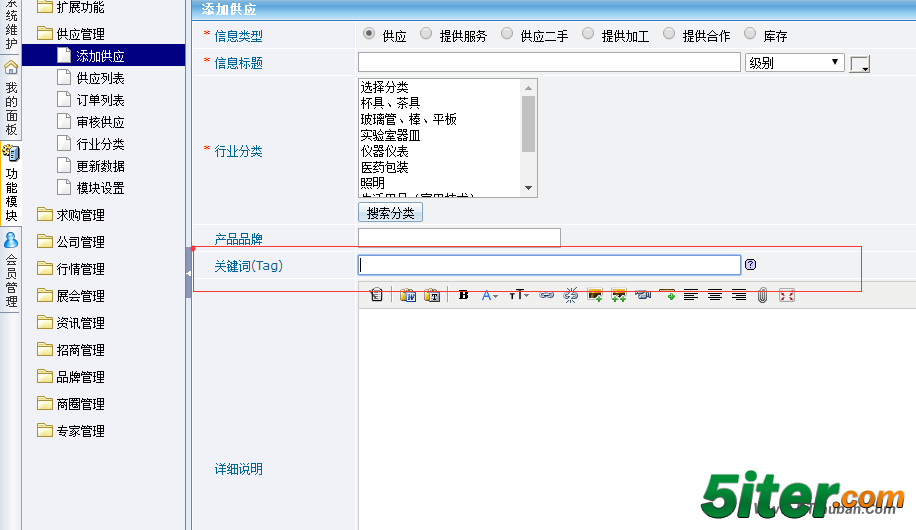Select 实验室器皿 in category list
The height and width of the screenshot is (530, 916).
(390, 136)
